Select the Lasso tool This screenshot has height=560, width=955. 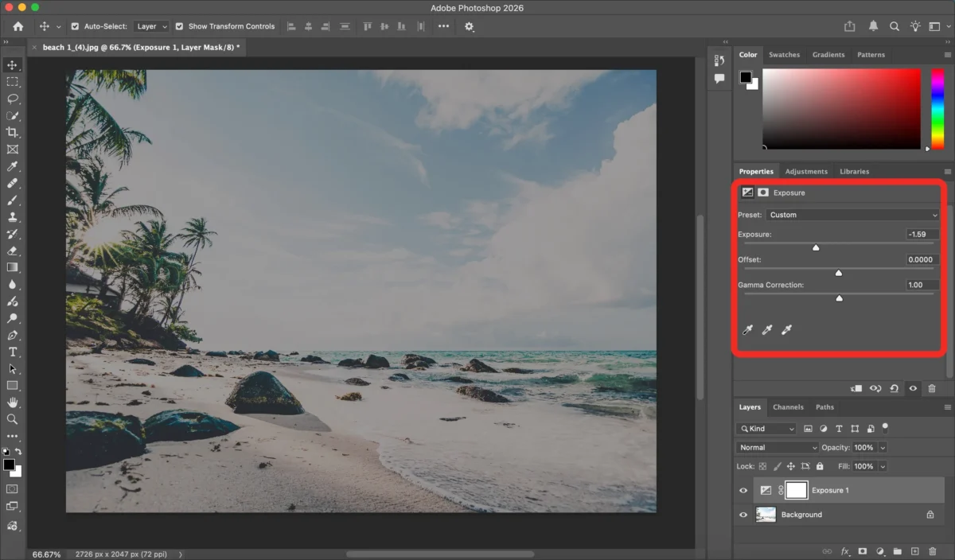(x=12, y=99)
